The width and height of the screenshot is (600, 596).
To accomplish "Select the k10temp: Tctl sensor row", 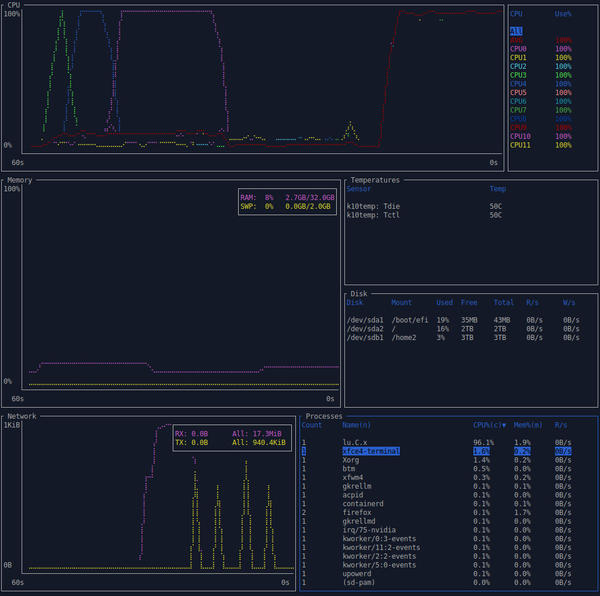I will click(x=424, y=215).
